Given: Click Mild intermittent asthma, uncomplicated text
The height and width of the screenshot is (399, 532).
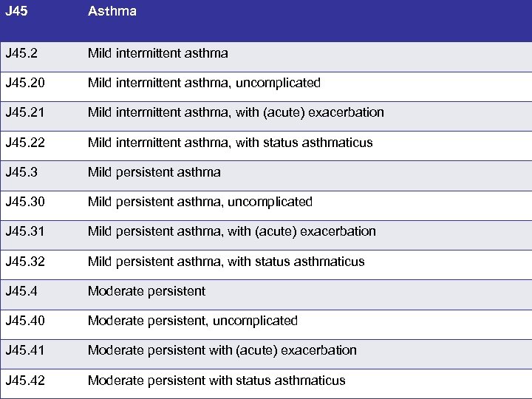Looking at the screenshot, I should coord(204,83).
